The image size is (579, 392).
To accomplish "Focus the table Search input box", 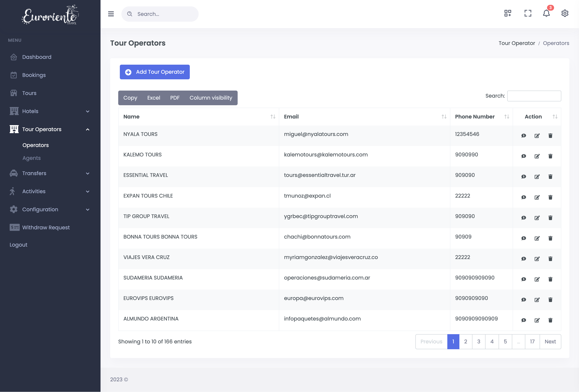I will pos(534,96).
